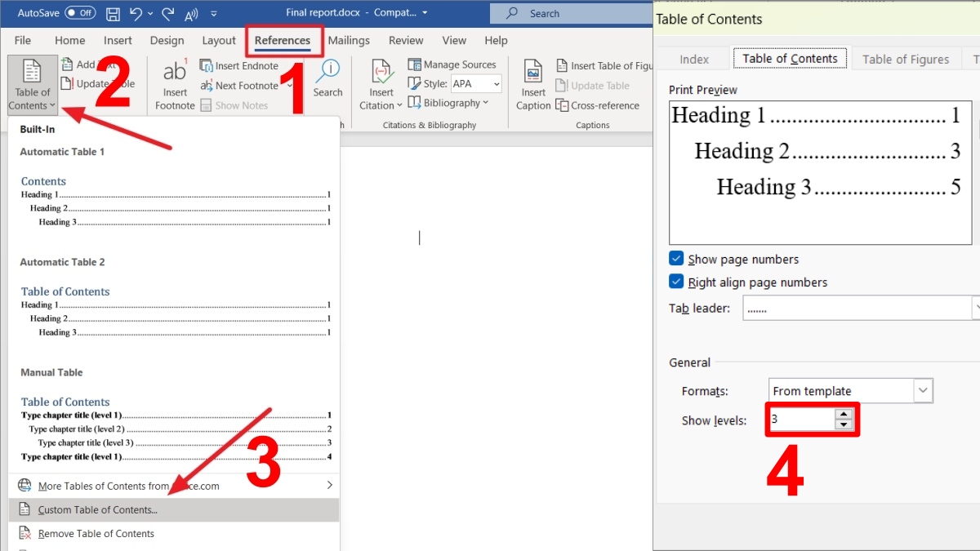Viewport: 980px width, 551px height.
Task: Switch to the Design ribbon tab
Action: coord(167,40)
